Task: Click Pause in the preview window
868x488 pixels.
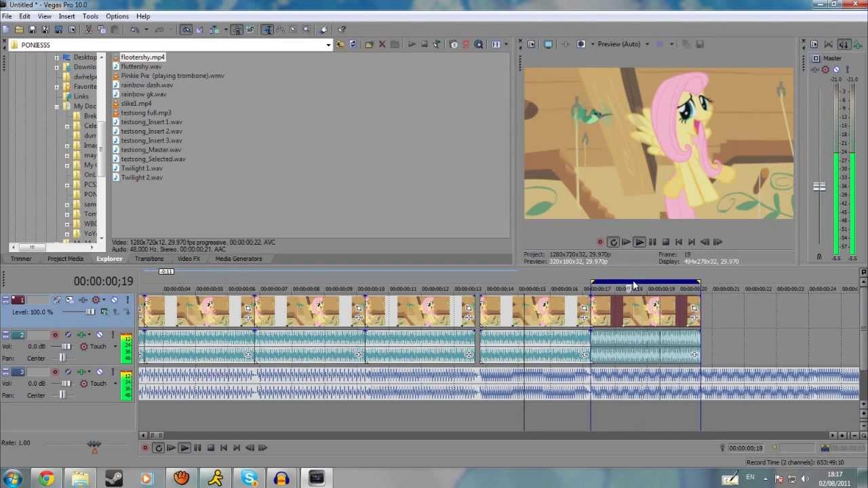Action: point(652,242)
